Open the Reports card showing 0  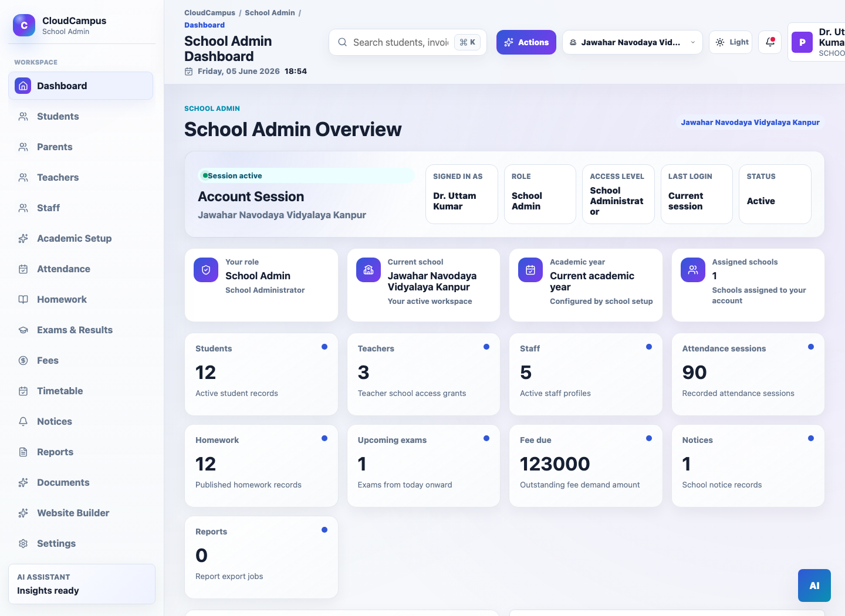pos(261,557)
